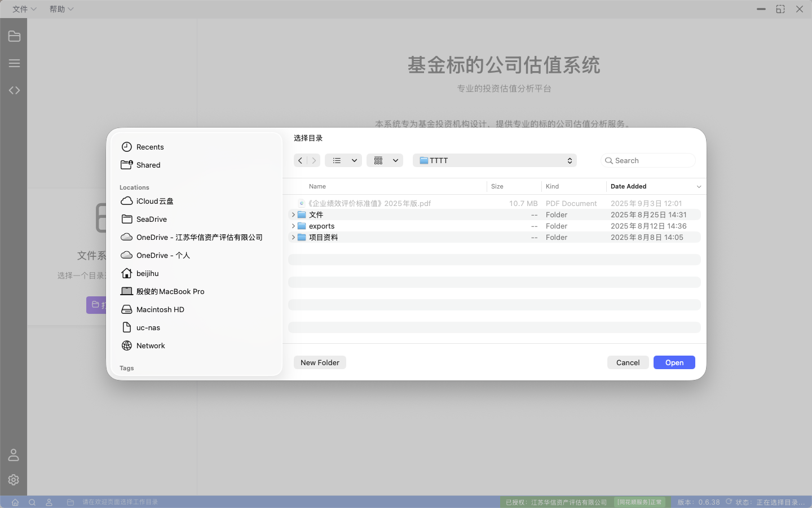
Task: Open the user account icon in sidebar
Action: (14, 455)
